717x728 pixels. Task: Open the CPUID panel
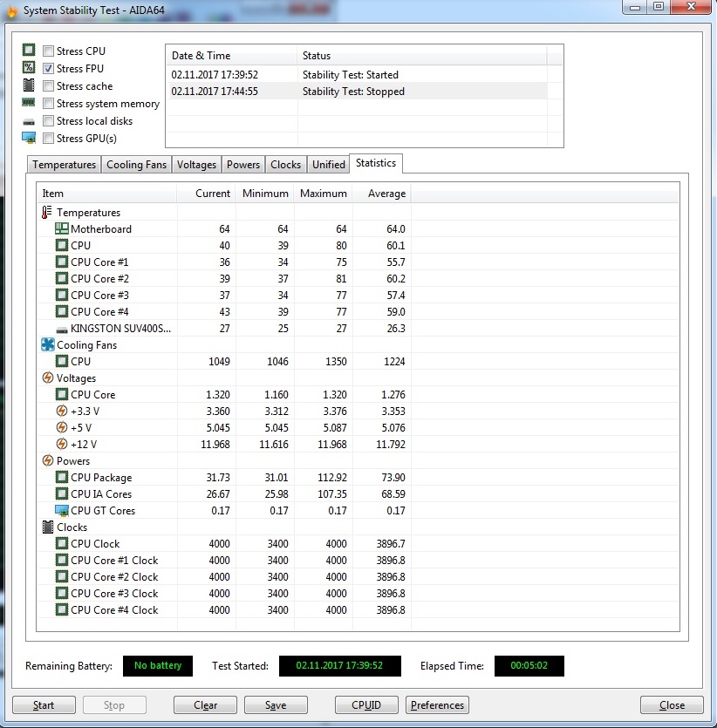pyautogui.click(x=366, y=704)
